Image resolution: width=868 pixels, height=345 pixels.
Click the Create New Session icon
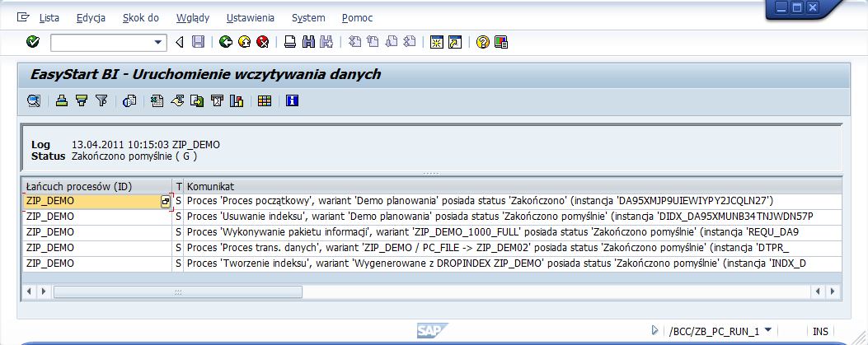click(x=437, y=42)
